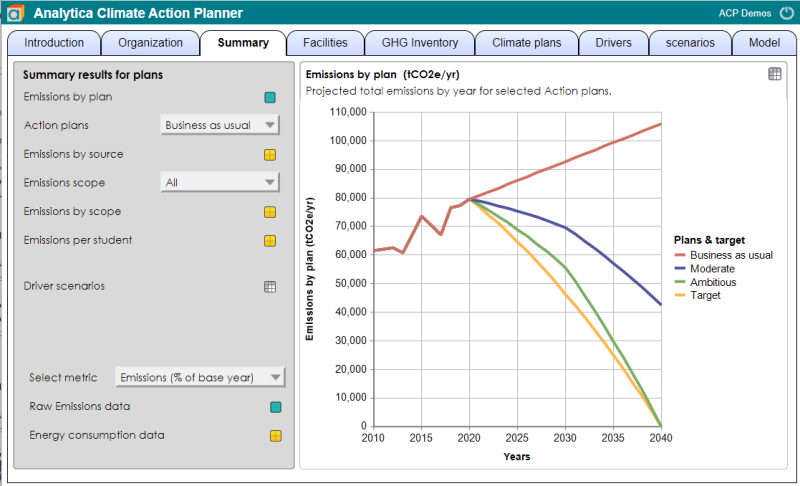Viewport: 800px width, 486px height.
Task: Click the Business as usual legend swatch
Action: tap(680, 255)
